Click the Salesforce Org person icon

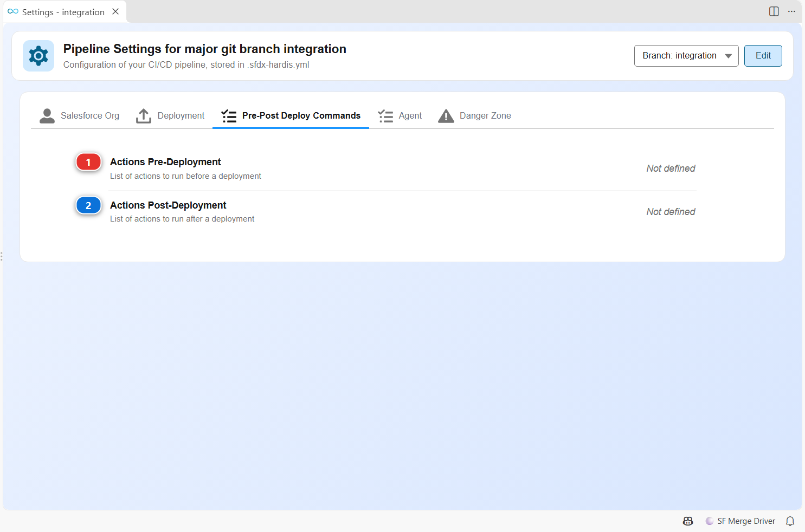47,116
